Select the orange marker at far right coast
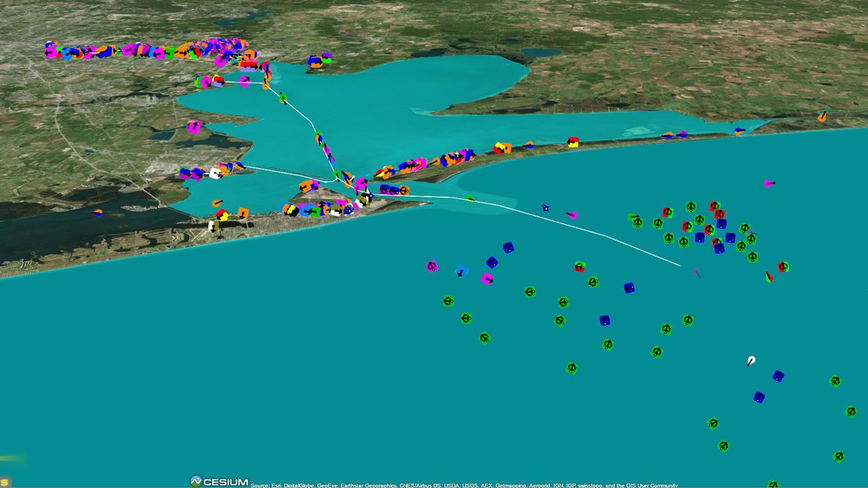Viewport: 868px width, 488px height. click(822, 116)
